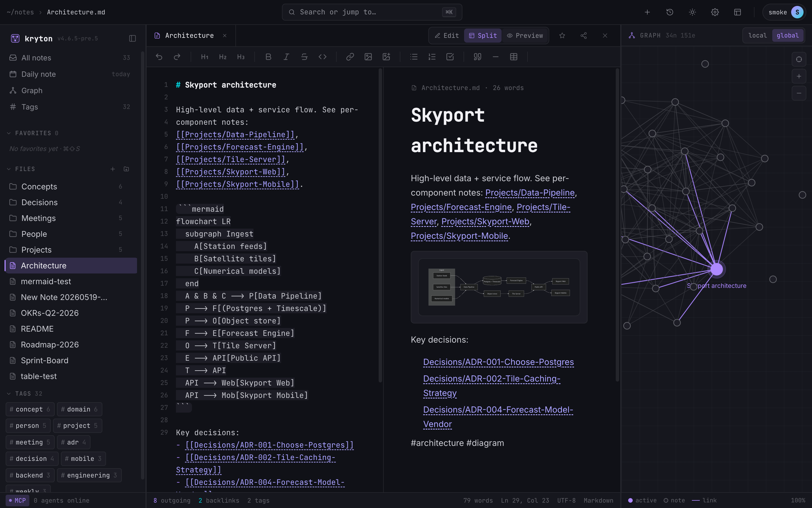Create a new note with the top plus icon
The height and width of the screenshot is (508, 812).
coord(647,12)
